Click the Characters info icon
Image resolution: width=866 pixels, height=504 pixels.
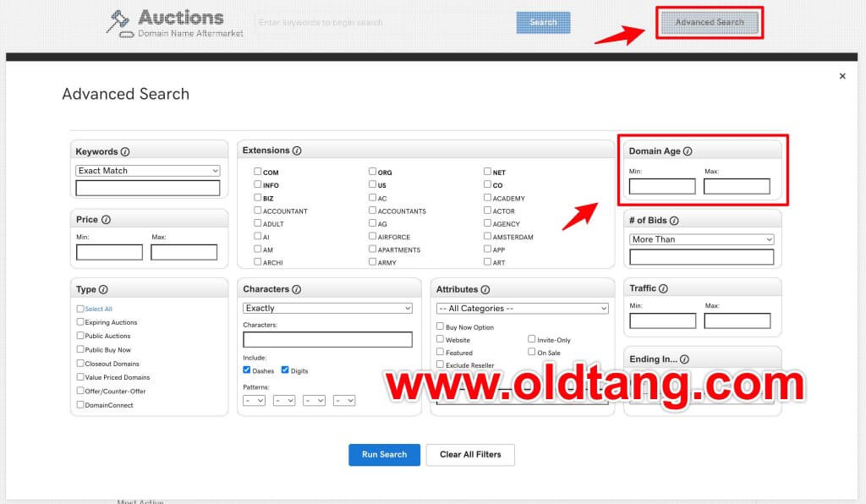[x=297, y=289]
